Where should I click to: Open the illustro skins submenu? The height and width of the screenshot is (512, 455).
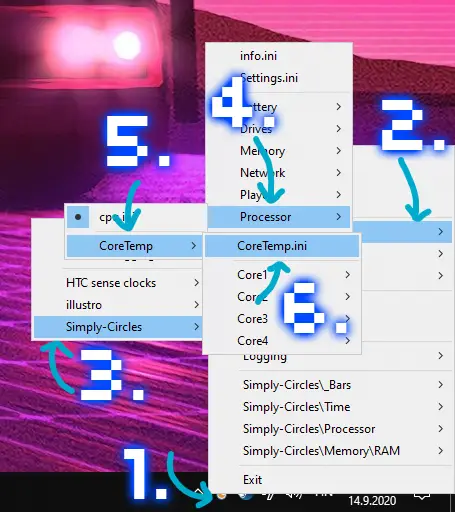pyautogui.click(x=117, y=305)
